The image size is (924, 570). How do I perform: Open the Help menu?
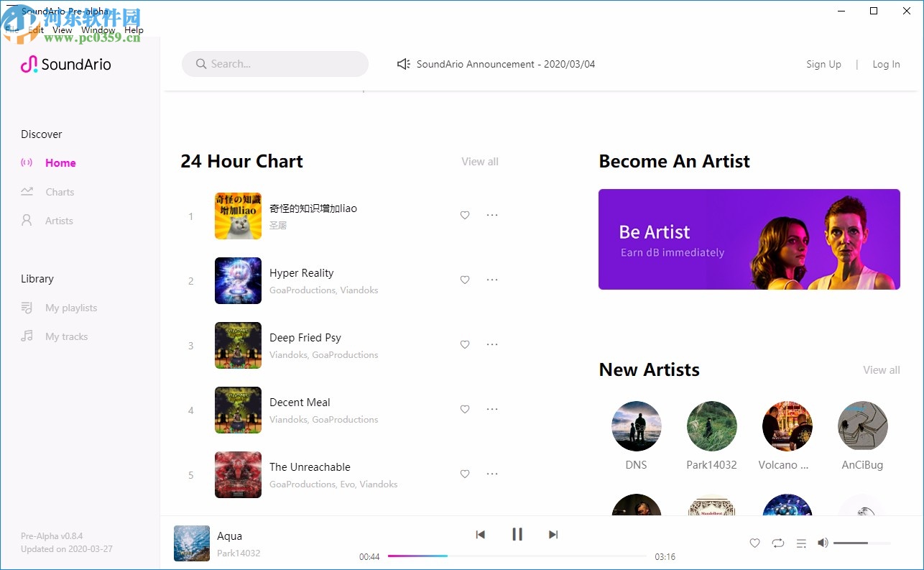point(134,30)
